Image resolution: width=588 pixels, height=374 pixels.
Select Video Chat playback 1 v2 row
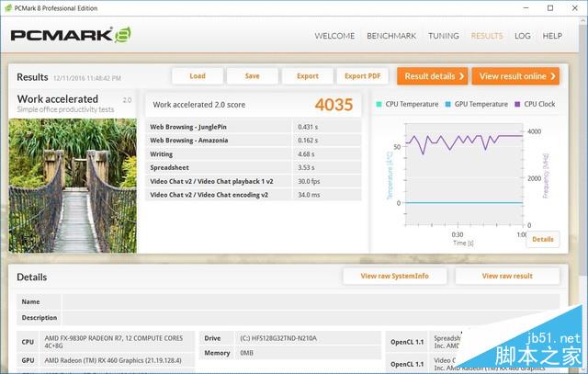point(254,181)
